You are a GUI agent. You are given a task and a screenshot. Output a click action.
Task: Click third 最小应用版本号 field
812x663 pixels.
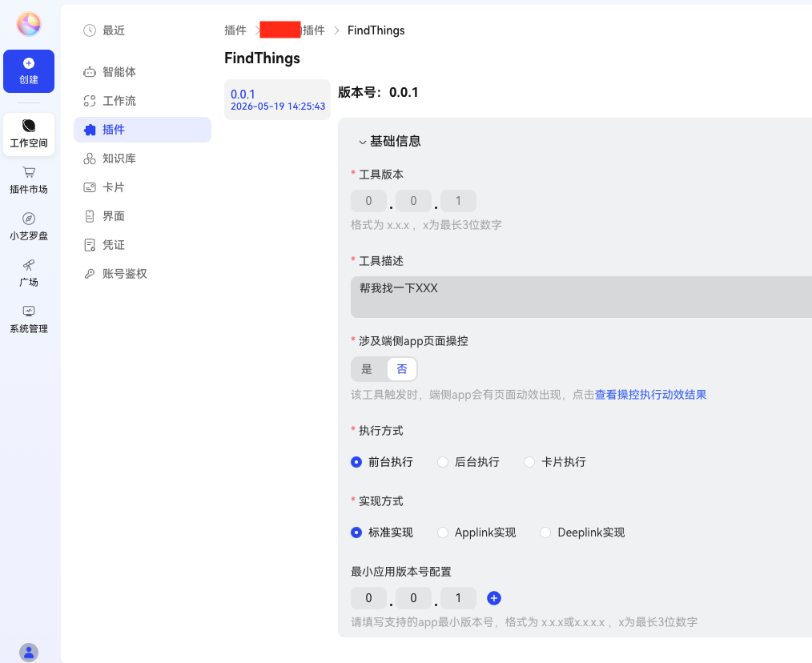458,598
